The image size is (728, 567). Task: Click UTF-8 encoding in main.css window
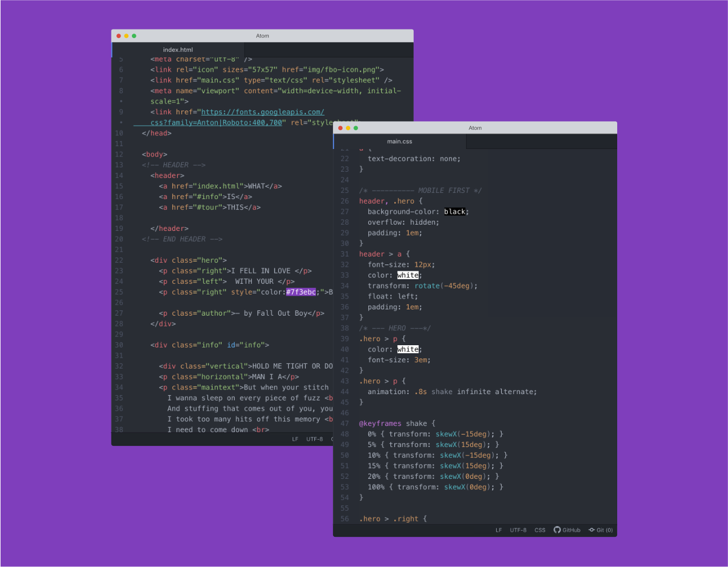pos(518,530)
